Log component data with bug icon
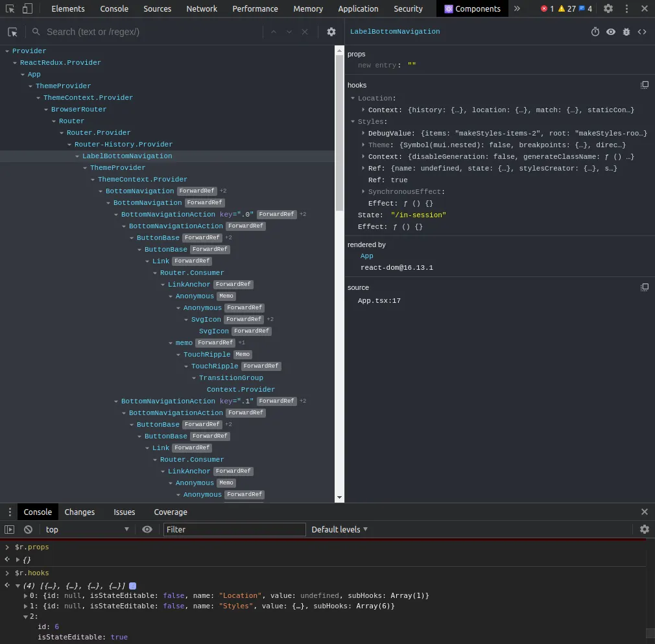Image resolution: width=655 pixels, height=644 pixels. 626,32
